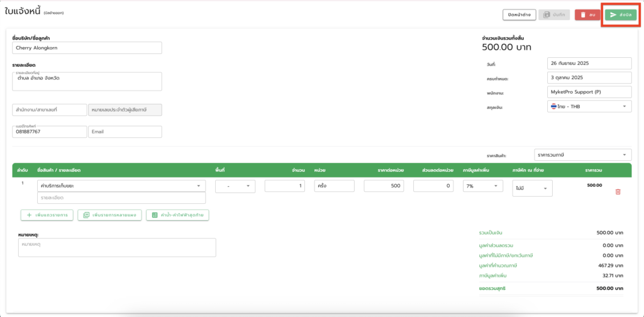
Task: Click the add row button with plus icon
Action: click(47, 215)
